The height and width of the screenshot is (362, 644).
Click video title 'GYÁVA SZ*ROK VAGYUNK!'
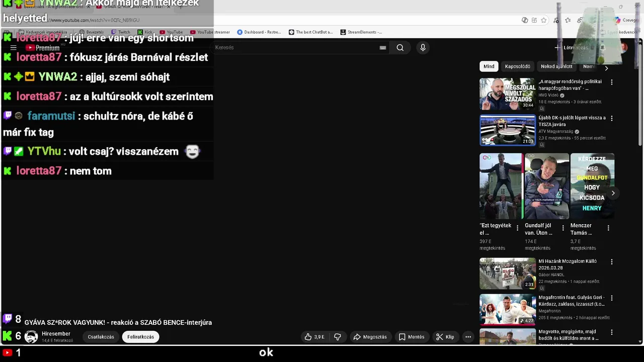[118, 323]
